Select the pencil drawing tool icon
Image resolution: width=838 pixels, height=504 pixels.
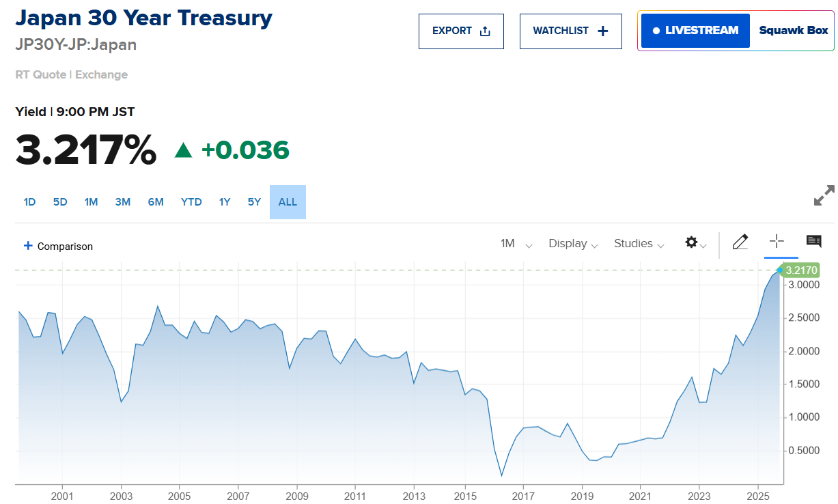pyautogui.click(x=740, y=242)
